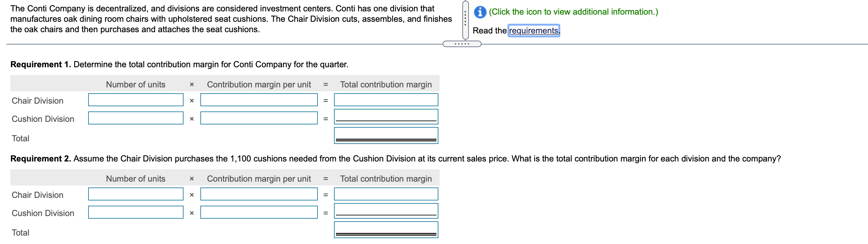Select Chair Division total contribution margin field
Viewport: 868px width, 244px height.
coord(386,100)
